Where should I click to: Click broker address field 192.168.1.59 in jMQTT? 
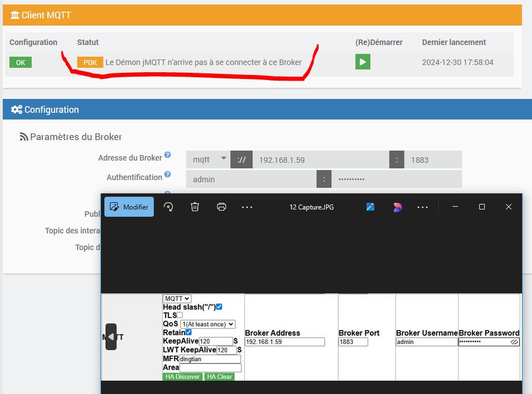point(320,159)
